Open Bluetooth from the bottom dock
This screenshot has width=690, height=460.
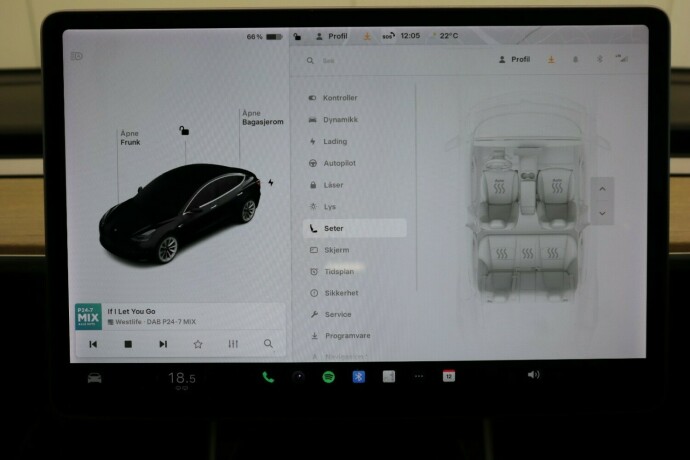(358, 377)
